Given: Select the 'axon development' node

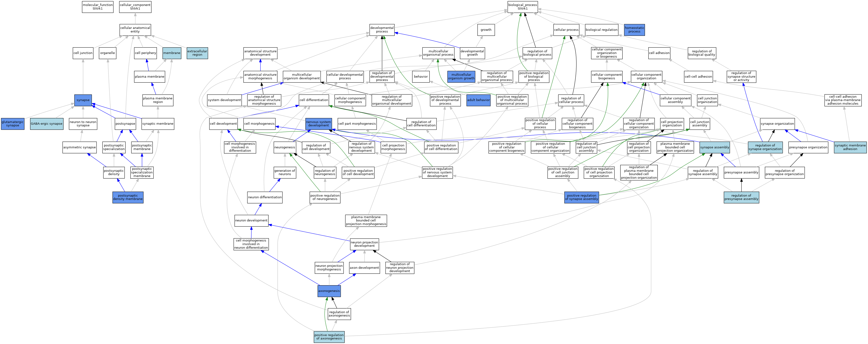Looking at the screenshot, I should point(364,268).
